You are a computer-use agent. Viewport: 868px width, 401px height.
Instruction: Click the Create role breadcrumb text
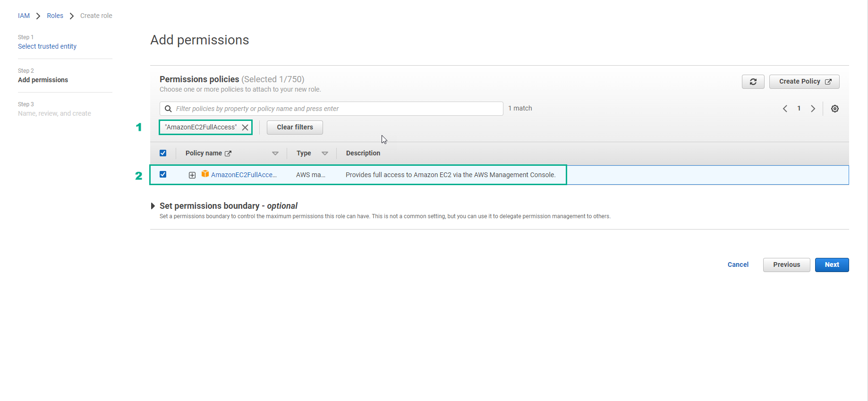point(96,16)
